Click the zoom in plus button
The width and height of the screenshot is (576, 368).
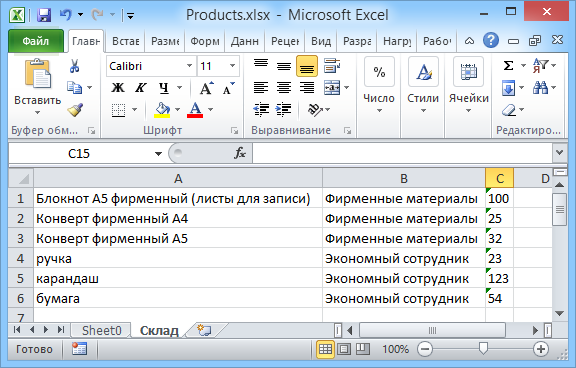point(541,349)
